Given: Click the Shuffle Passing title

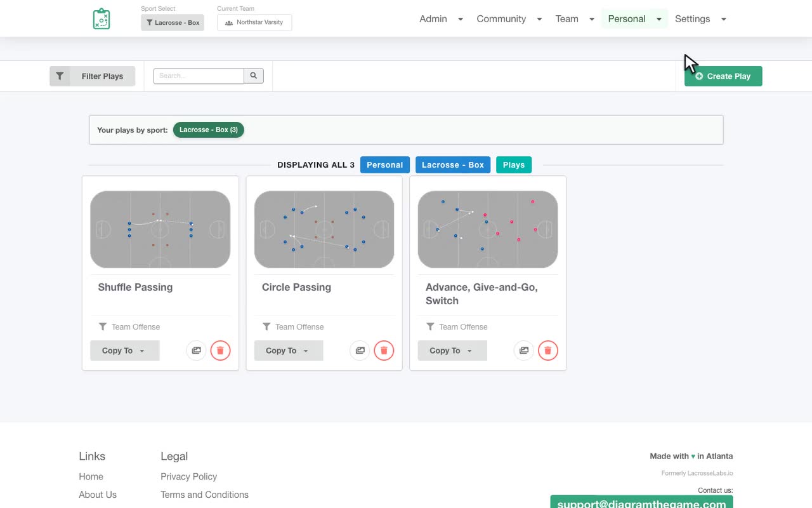Looking at the screenshot, I should 135,287.
